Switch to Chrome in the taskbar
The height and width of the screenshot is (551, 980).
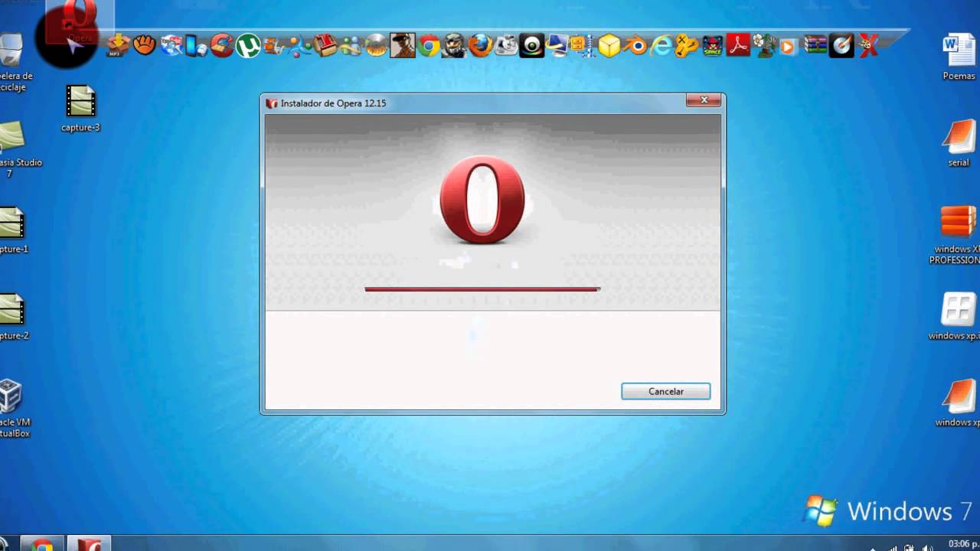point(41,544)
